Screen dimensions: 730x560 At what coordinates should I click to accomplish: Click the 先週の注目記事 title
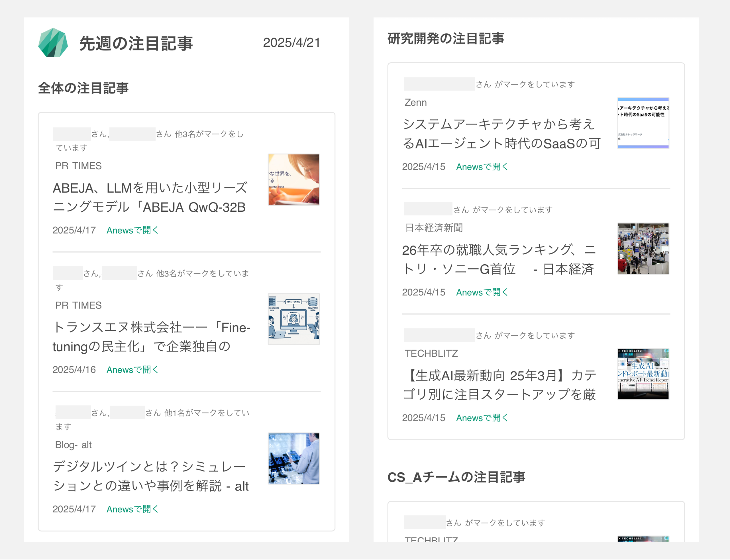point(136,43)
